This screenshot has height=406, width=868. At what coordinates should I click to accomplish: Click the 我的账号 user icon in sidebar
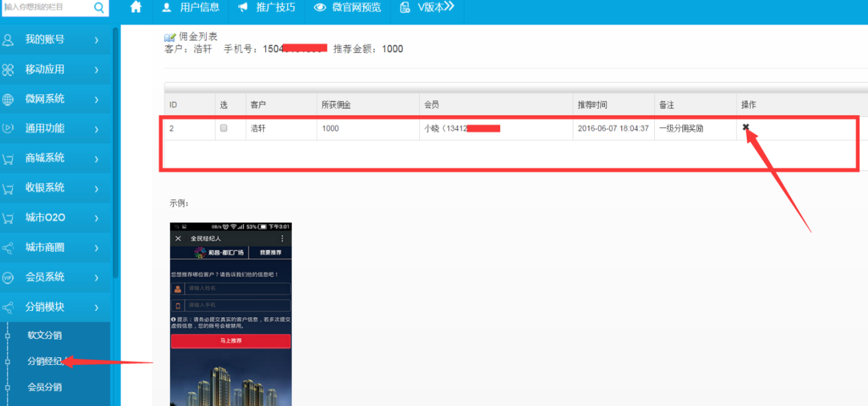(8, 40)
